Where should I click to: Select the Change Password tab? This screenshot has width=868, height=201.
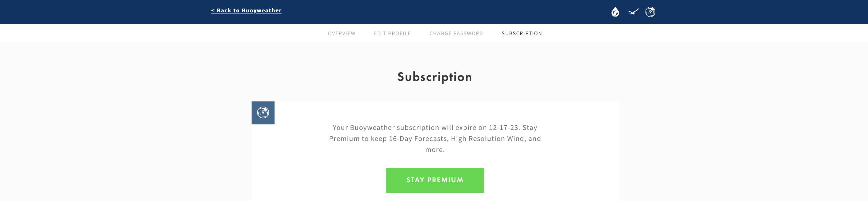click(456, 33)
